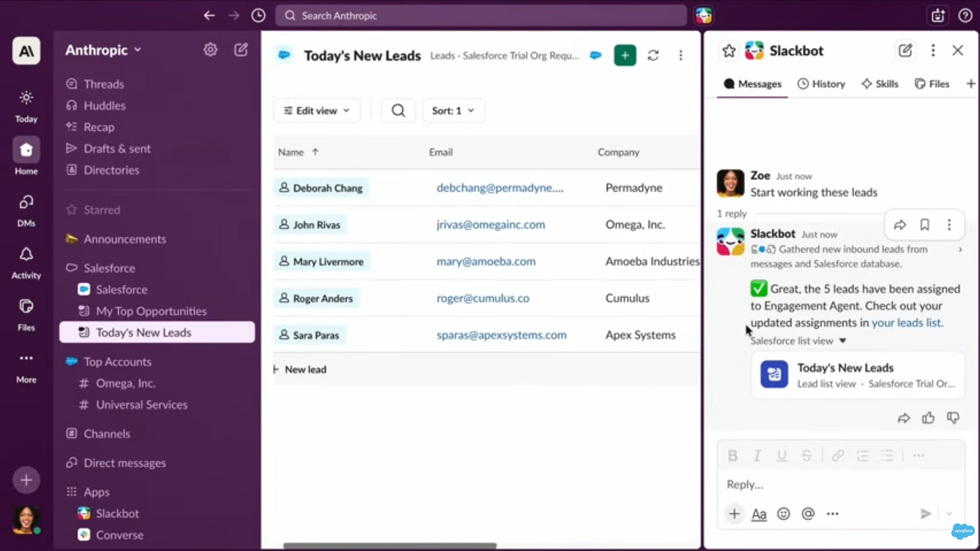The height and width of the screenshot is (551, 980).
Task: Click the round plus create button
Action: point(26,480)
